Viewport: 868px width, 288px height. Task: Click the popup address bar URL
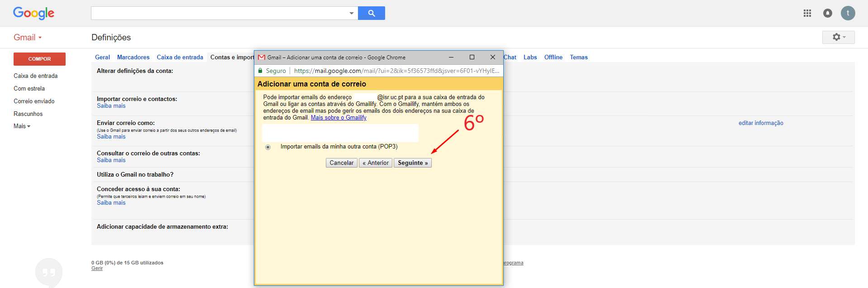396,71
